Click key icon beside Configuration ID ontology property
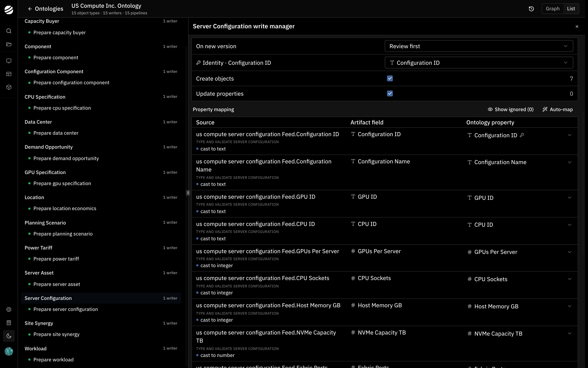The image size is (588, 368). pos(522,135)
